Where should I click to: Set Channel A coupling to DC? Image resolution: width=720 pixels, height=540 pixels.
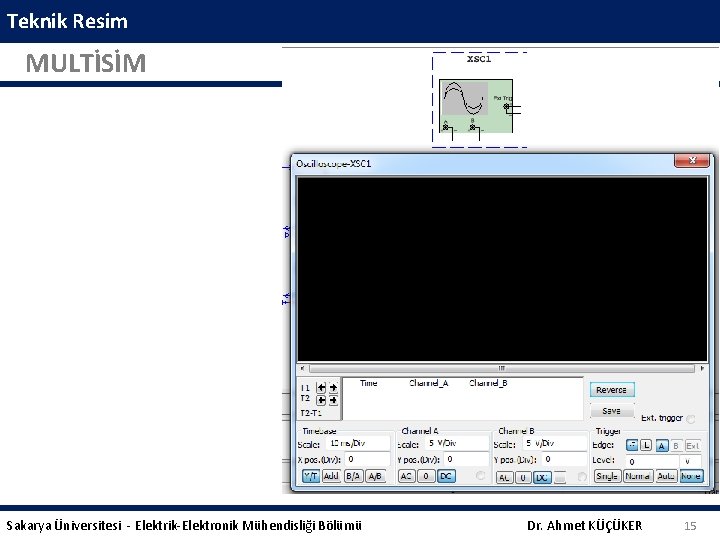(x=446, y=476)
